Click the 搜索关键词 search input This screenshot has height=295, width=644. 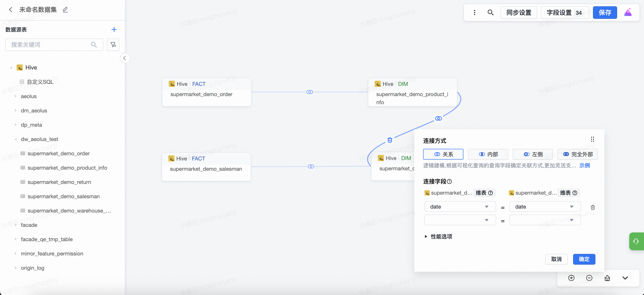pyautogui.click(x=50, y=45)
